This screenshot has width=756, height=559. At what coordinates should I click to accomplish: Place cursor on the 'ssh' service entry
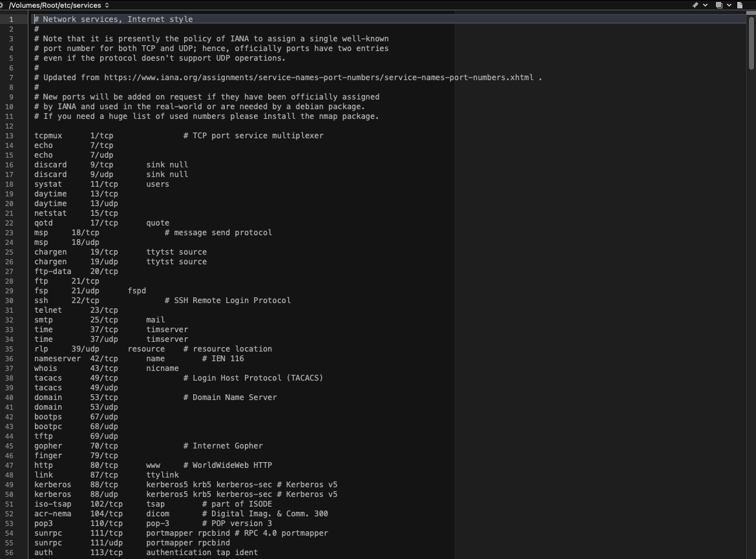41,301
